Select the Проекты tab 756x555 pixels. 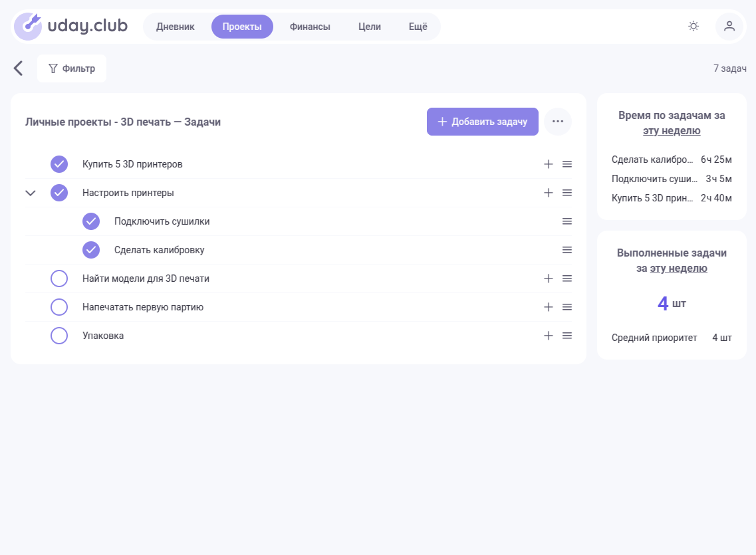point(242,27)
